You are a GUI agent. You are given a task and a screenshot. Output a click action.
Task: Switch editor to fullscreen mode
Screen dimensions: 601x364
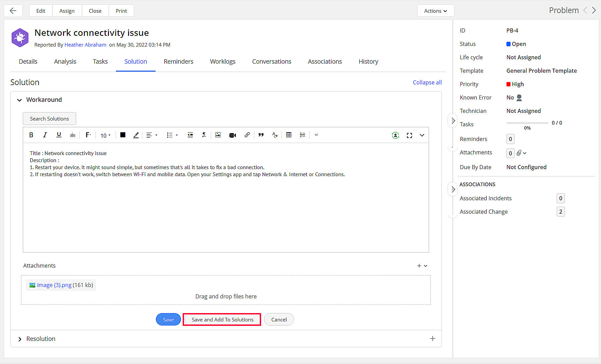tap(409, 135)
